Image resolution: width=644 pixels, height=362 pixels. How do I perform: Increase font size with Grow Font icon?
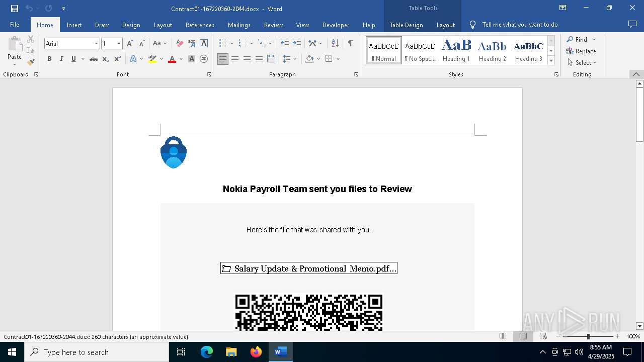[x=130, y=44]
